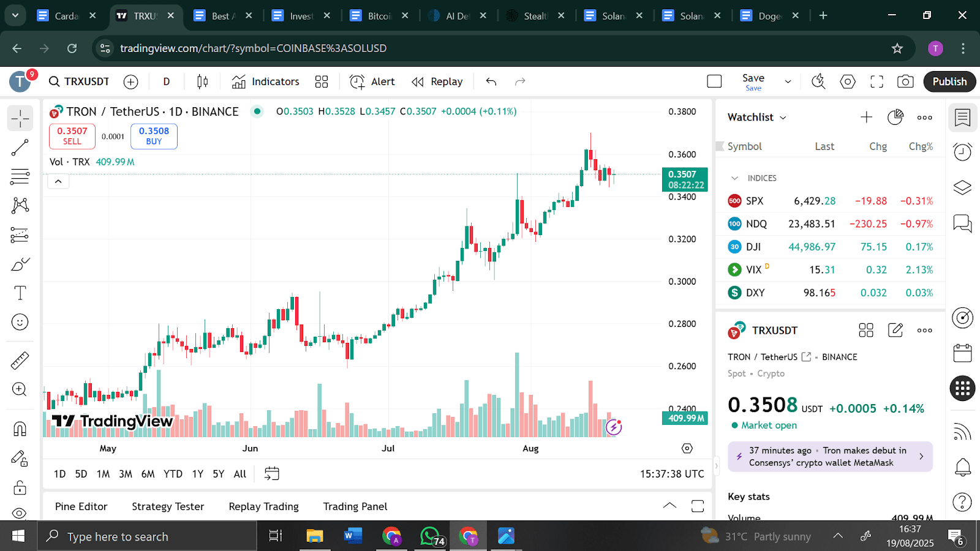Open the D interval selector

[x=166, y=81]
